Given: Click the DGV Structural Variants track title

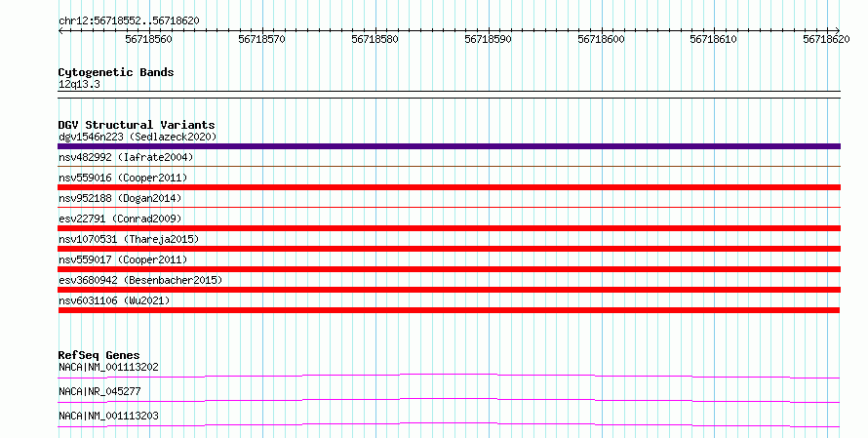Looking at the screenshot, I should click(137, 125).
